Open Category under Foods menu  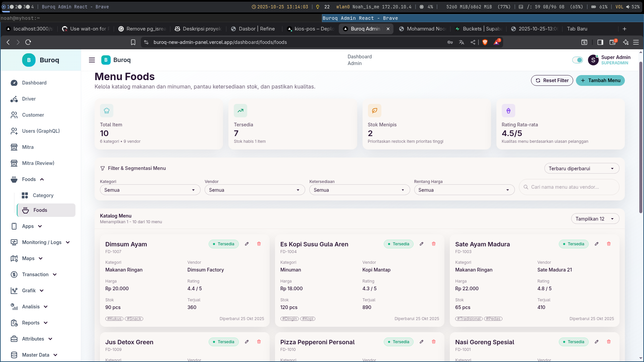coord(43,195)
